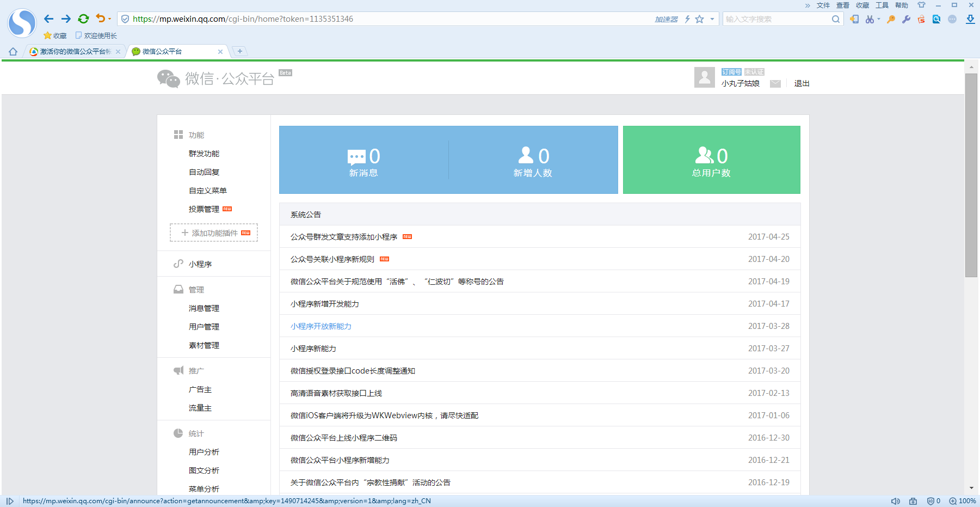Click the status bar sound speaker icon

895,501
